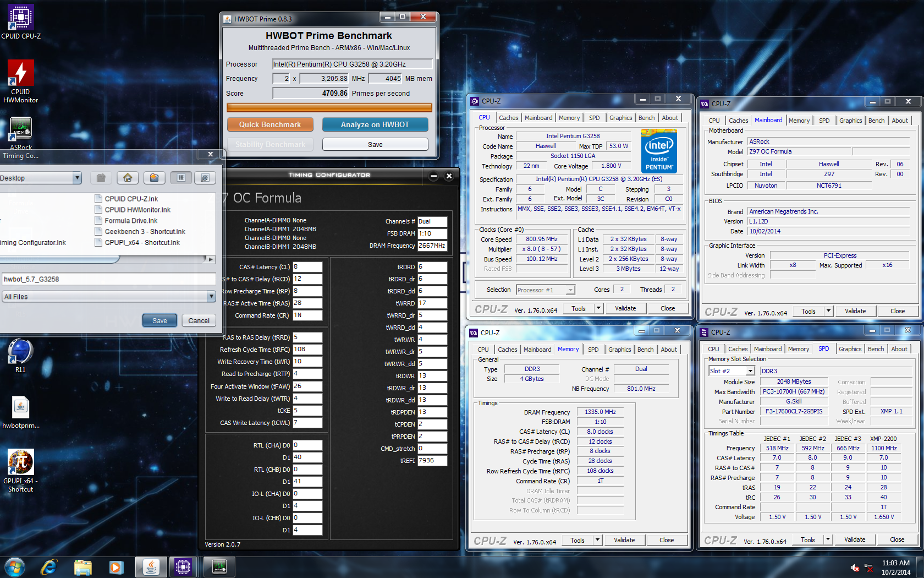Launch Internet Explorer from taskbar
Image resolution: width=924 pixels, height=578 pixels.
click(x=49, y=566)
